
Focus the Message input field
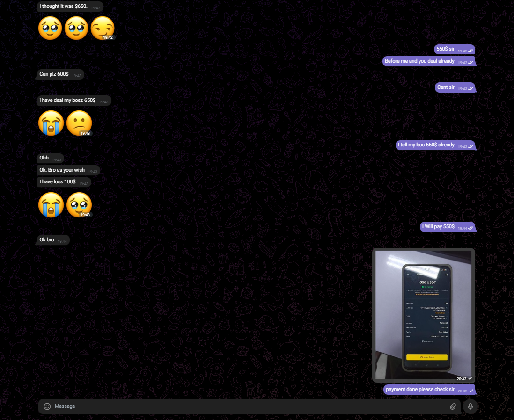pyautogui.click(x=248, y=406)
